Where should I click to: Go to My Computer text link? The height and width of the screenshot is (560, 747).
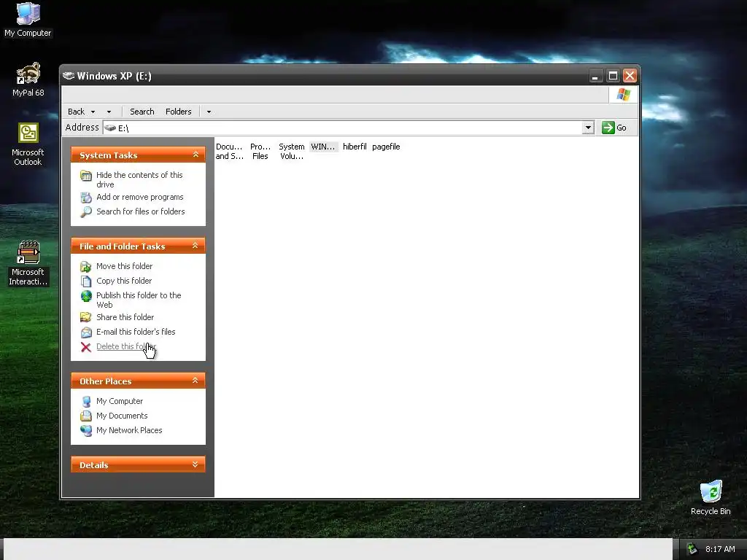click(120, 402)
